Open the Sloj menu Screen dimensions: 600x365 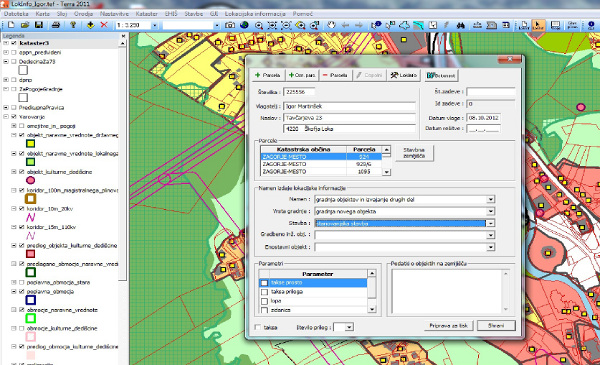click(x=62, y=14)
